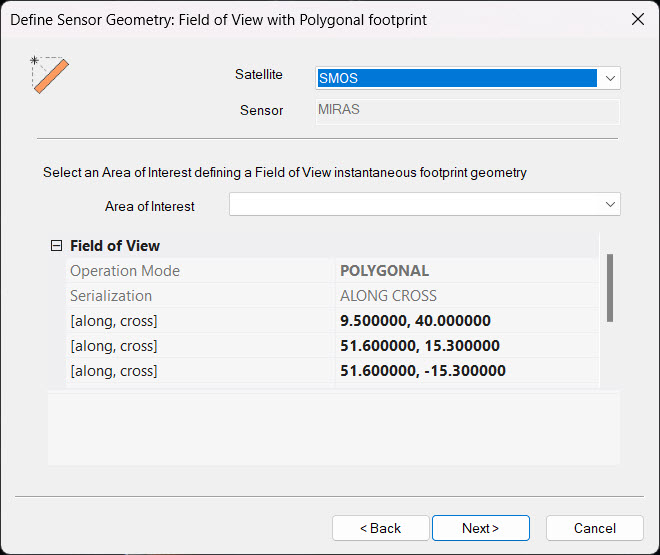Screen dimensions: 660x555
Task: Go back with the Back button
Action: click(379, 528)
